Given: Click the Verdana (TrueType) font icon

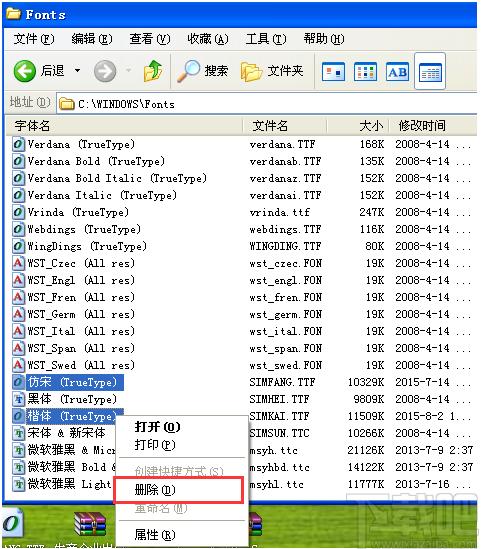Looking at the screenshot, I should click(18, 144).
